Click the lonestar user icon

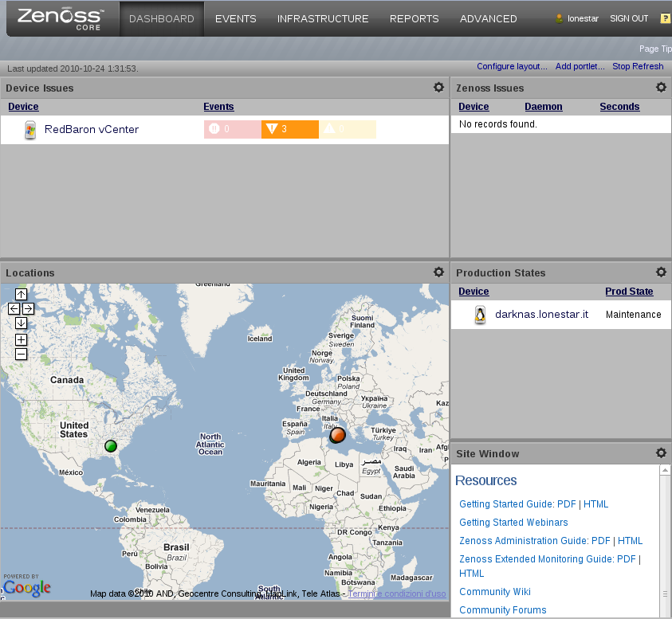(559, 18)
